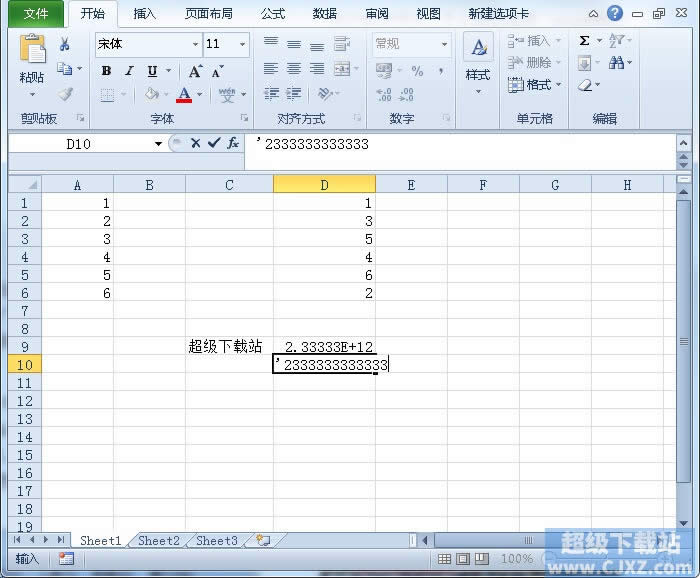Cancel entry with formula bar X
The image size is (700, 578).
[x=195, y=143]
